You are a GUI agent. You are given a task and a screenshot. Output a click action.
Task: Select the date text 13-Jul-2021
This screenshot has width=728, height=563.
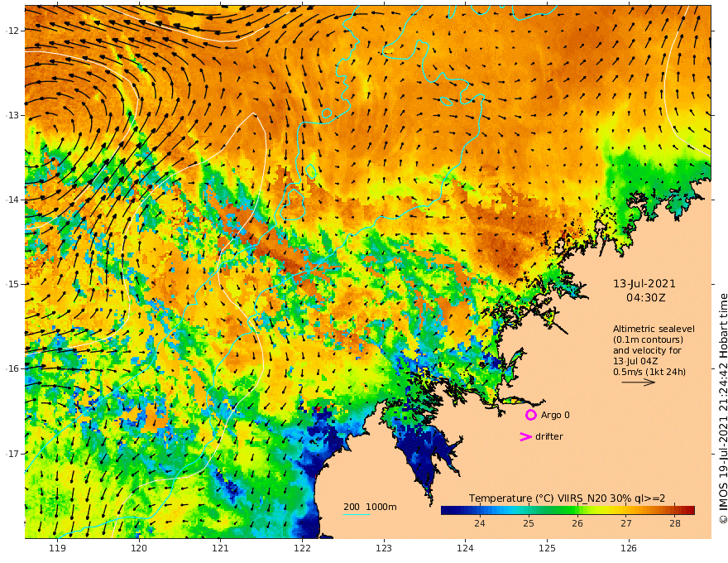pos(644,283)
